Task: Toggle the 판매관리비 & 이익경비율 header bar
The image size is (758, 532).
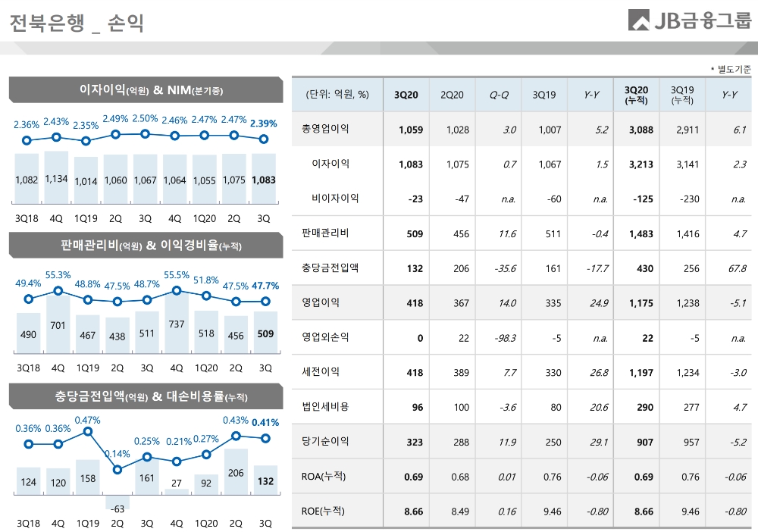Action: [145, 245]
